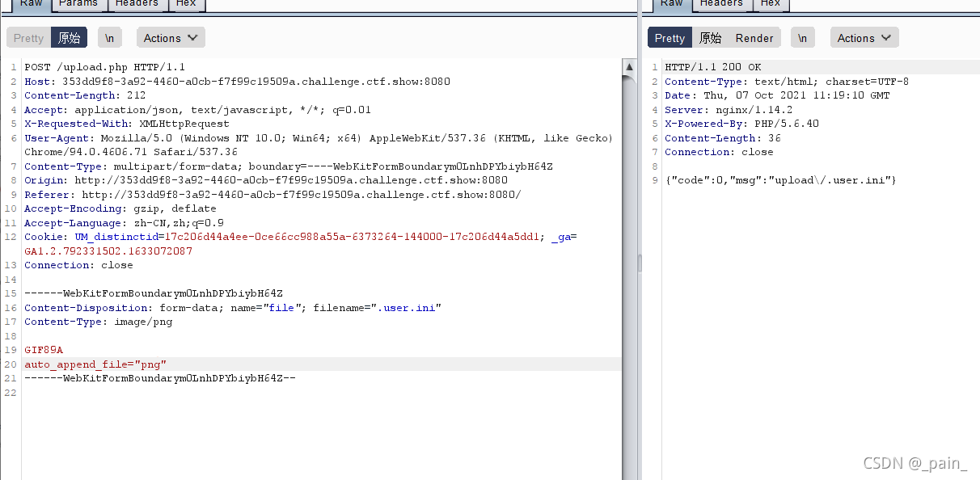Click the request editor vertical scrollbar track

tap(628, 275)
